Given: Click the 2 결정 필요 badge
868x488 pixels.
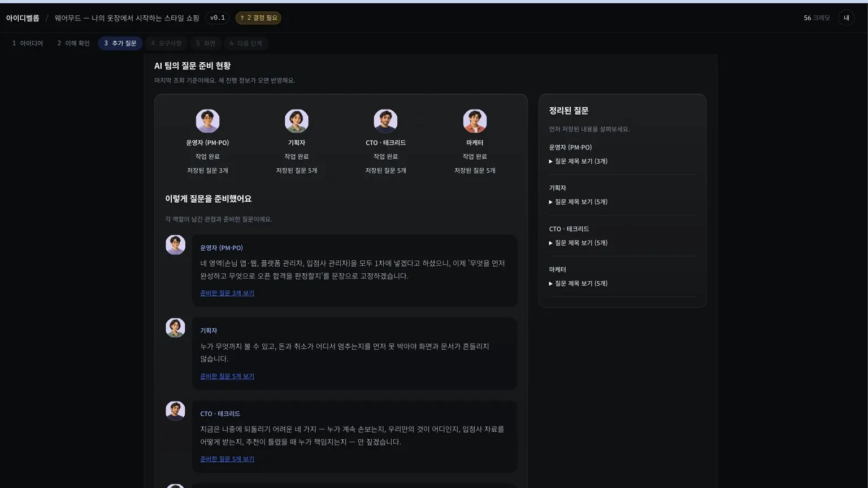Looking at the screenshot, I should (258, 18).
